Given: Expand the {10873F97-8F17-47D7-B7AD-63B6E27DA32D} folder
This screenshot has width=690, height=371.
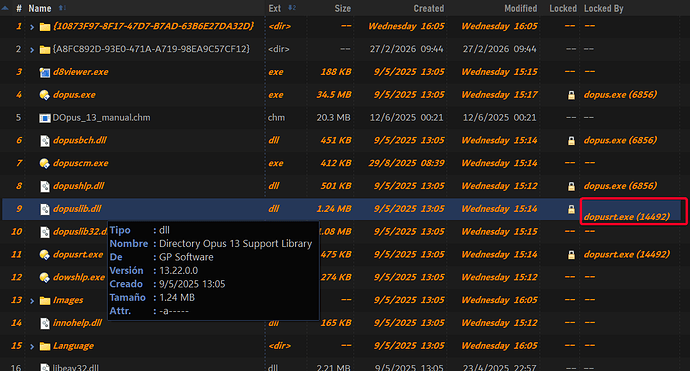Looking at the screenshot, I should click(x=32, y=27).
